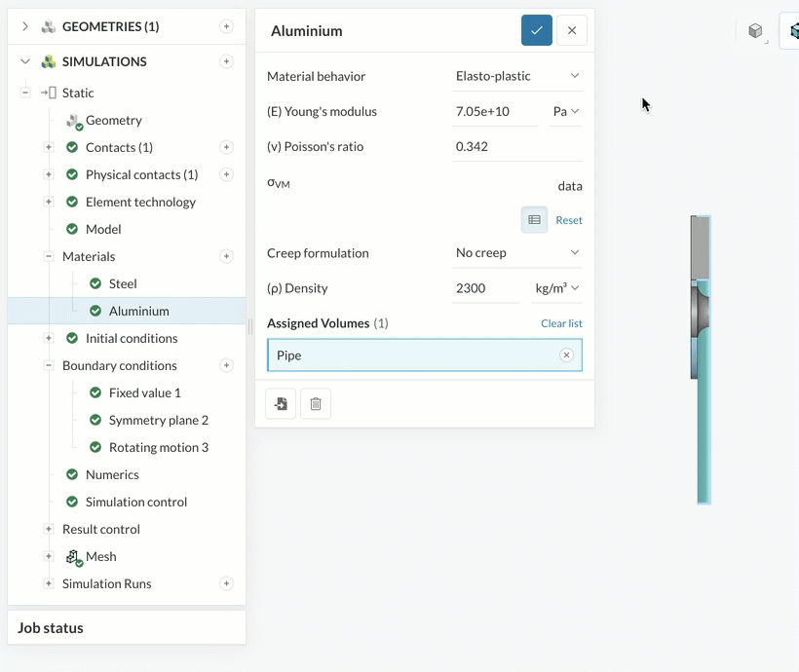The width and height of the screenshot is (799, 672).
Task: Click the import material icon
Action: coord(281,404)
